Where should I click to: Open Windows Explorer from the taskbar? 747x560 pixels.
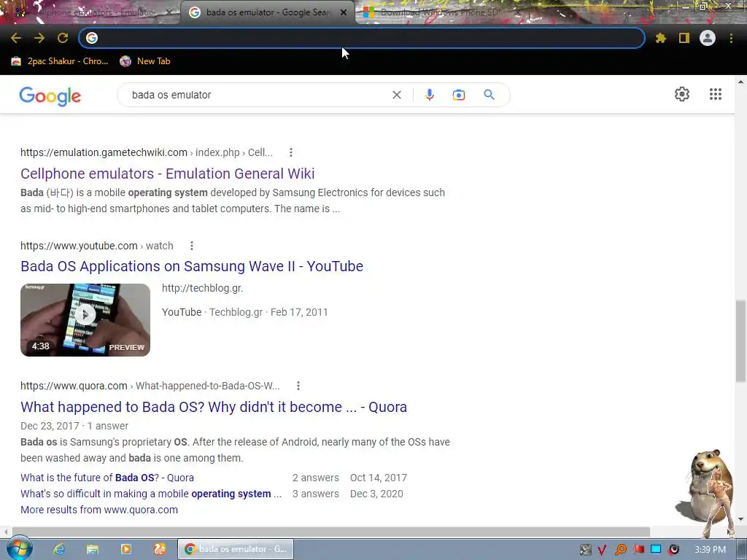click(x=93, y=549)
